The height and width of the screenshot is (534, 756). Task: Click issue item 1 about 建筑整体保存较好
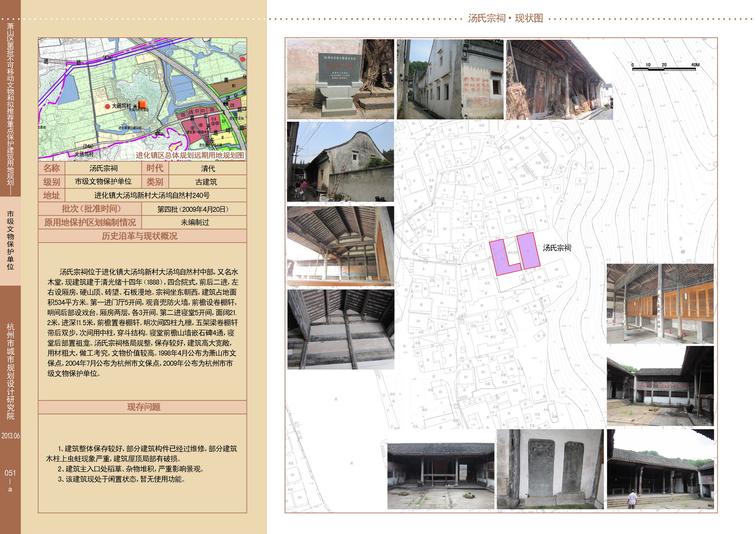[142, 453]
